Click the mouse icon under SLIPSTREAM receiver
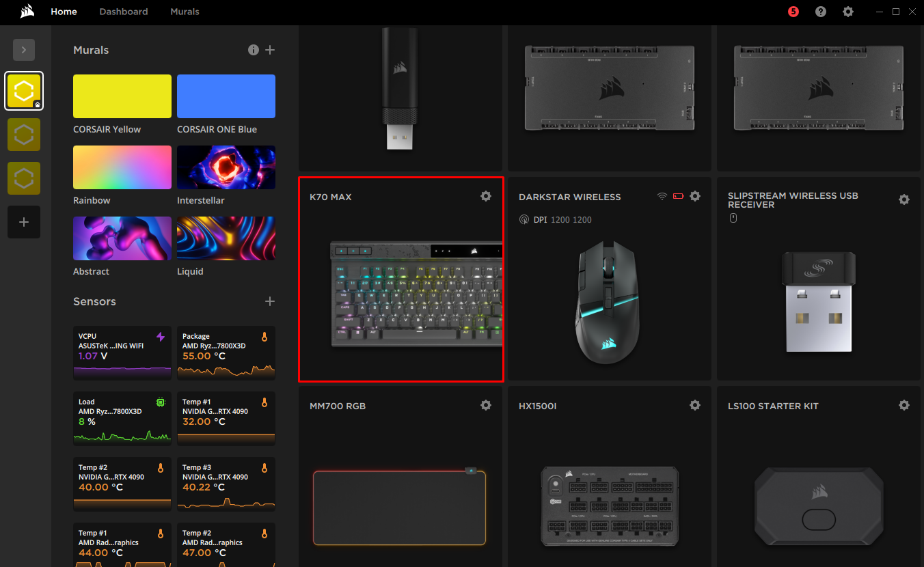This screenshot has width=924, height=567. point(733,217)
